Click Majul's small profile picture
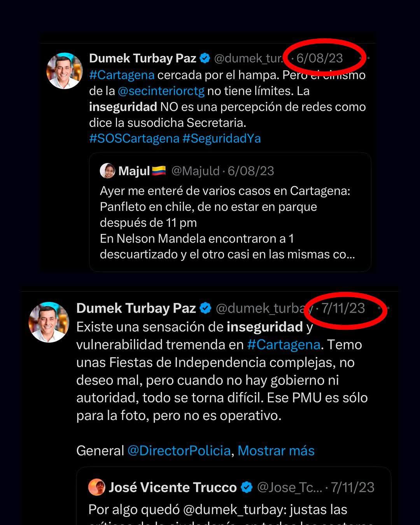This screenshot has height=525, width=420. tap(107, 171)
